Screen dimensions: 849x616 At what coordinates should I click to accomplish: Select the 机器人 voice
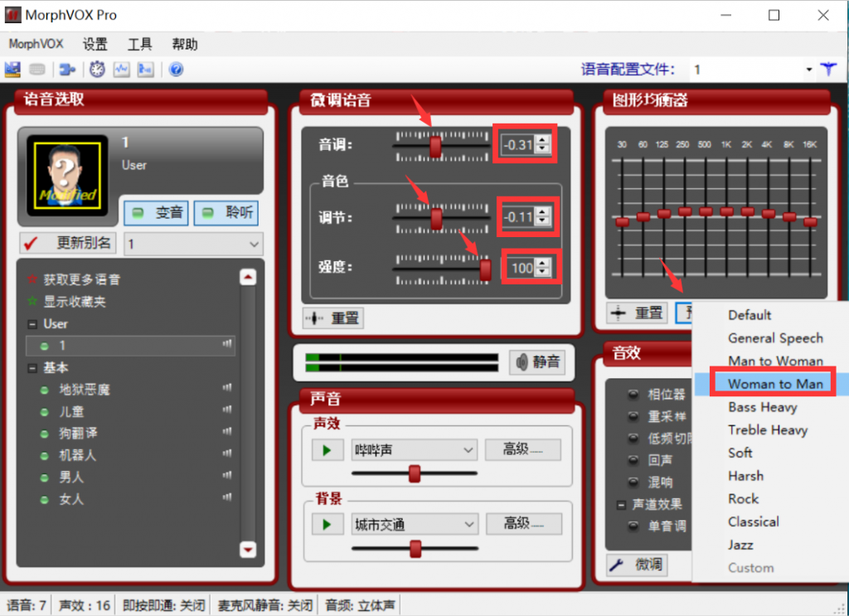tap(77, 455)
